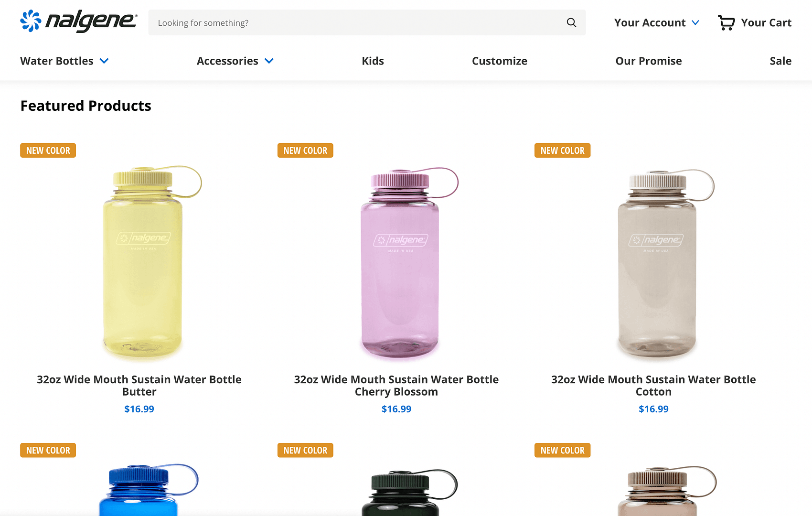This screenshot has width=812, height=516.
Task: Open the Kids menu item
Action: (373, 61)
